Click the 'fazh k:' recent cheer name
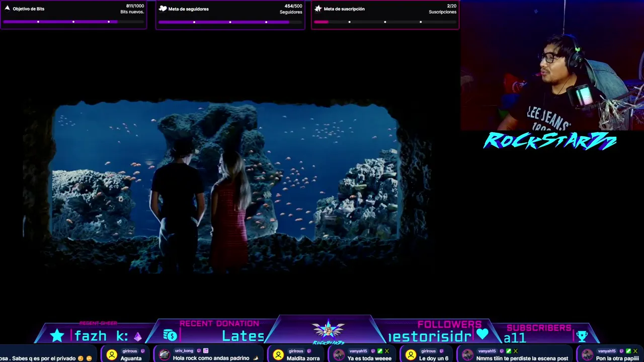The height and width of the screenshot is (362, 644). coord(101,336)
